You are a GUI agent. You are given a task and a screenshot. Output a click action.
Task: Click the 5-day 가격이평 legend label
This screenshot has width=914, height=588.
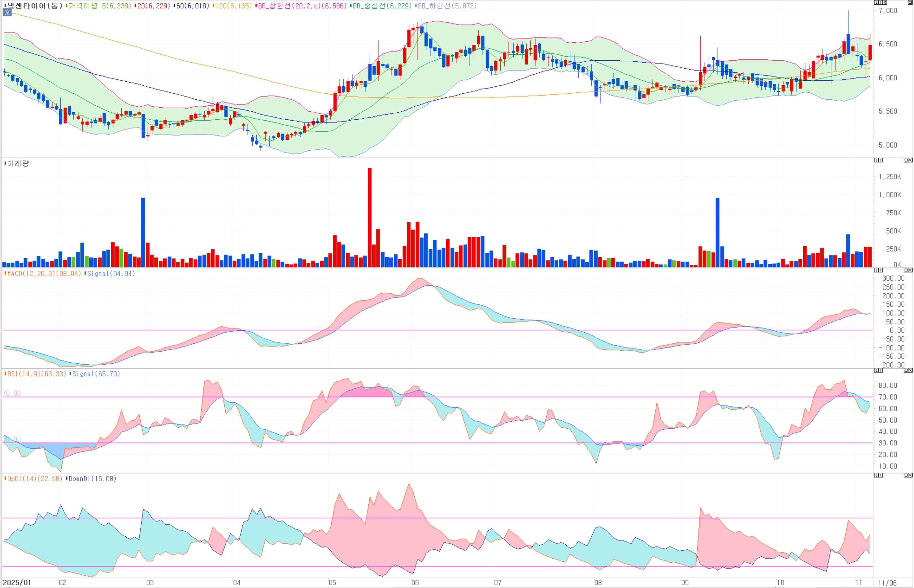tap(99, 6)
